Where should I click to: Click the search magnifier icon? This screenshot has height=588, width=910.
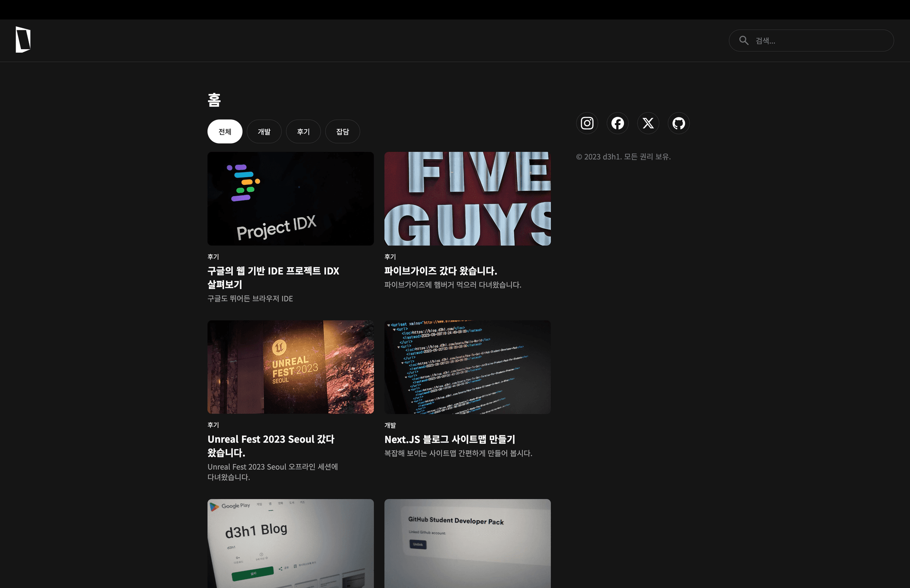pos(744,41)
